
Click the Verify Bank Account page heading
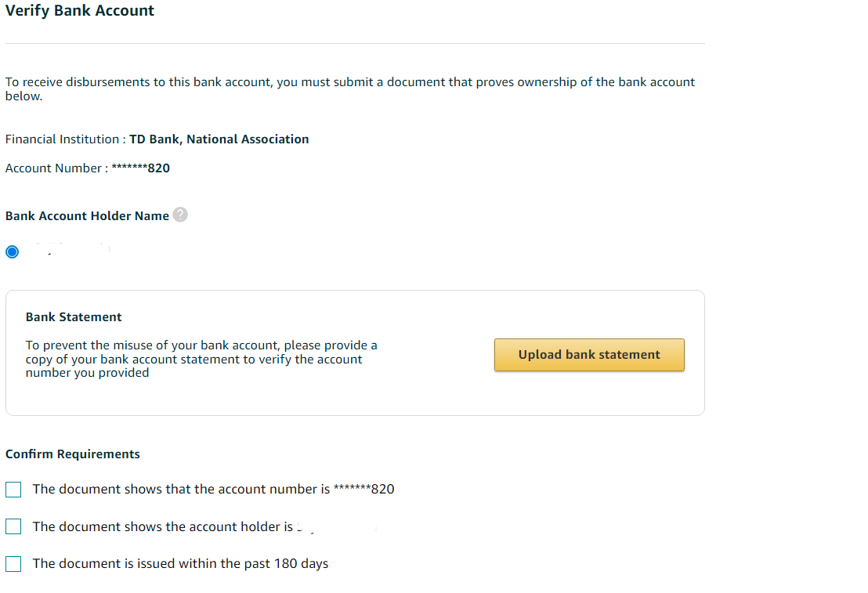(80, 10)
